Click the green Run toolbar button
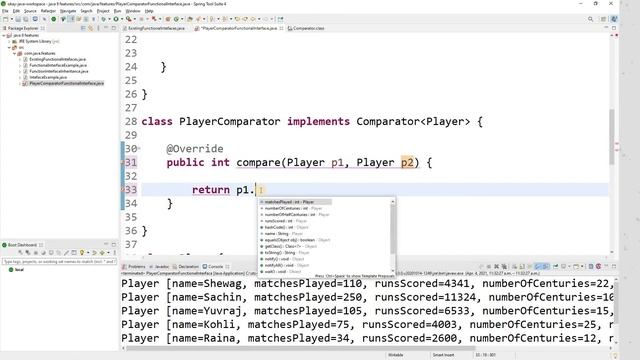The image size is (640, 360). [116, 19]
